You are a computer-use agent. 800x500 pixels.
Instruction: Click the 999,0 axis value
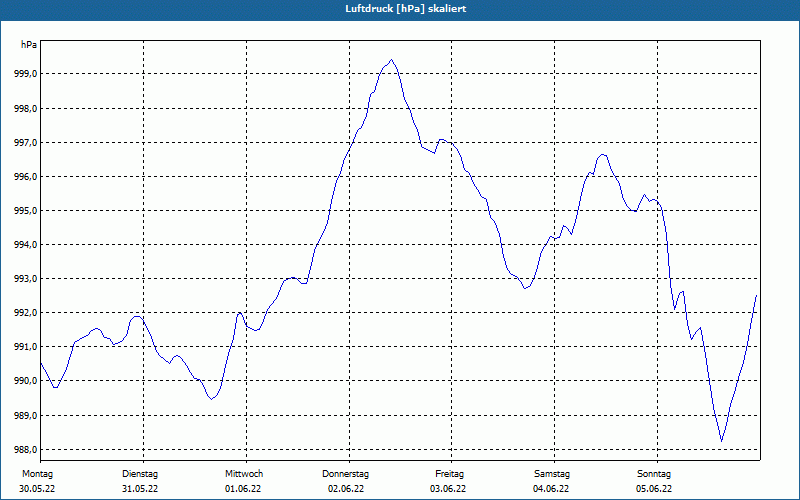click(x=26, y=74)
